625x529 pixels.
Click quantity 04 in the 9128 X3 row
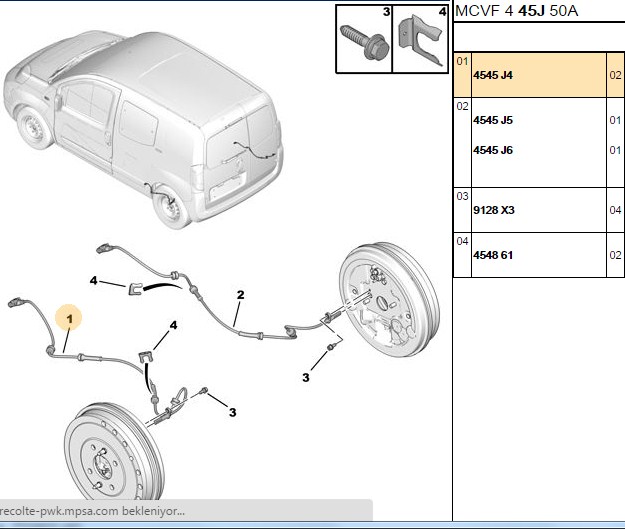[615, 210]
